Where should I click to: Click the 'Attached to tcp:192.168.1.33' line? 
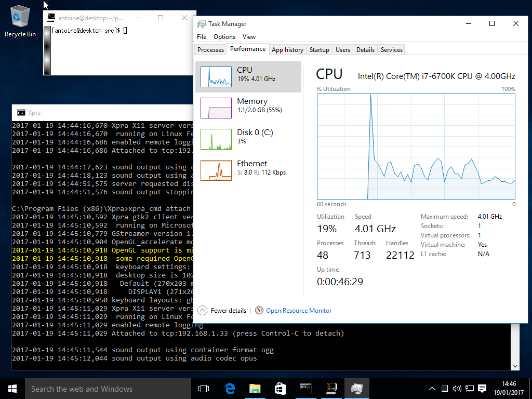click(x=178, y=334)
